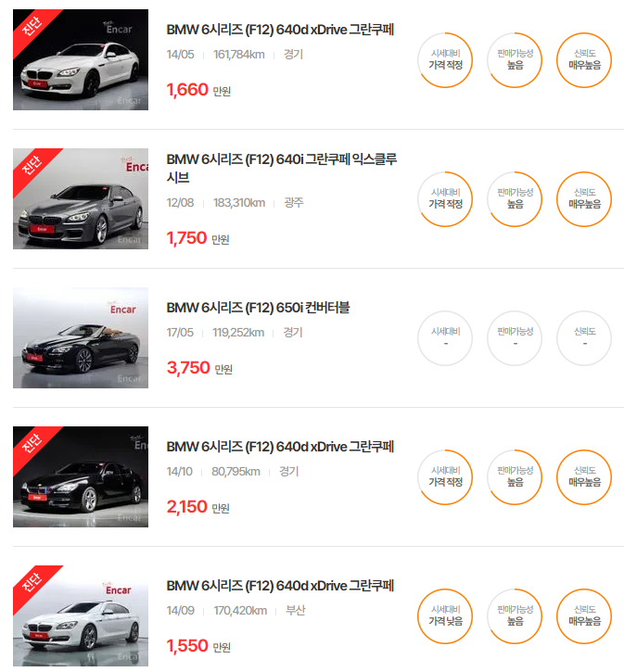Click the empty 신뢰도 circle on the 650i listing

[x=584, y=338]
